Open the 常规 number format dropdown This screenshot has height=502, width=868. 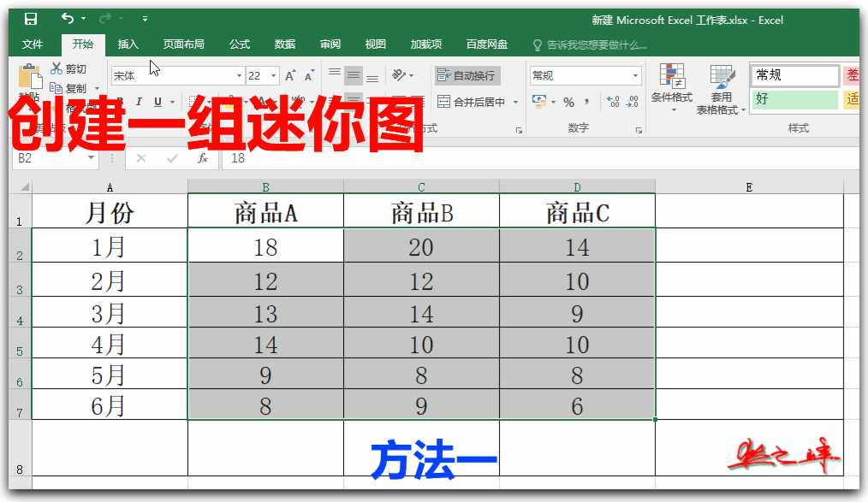635,76
